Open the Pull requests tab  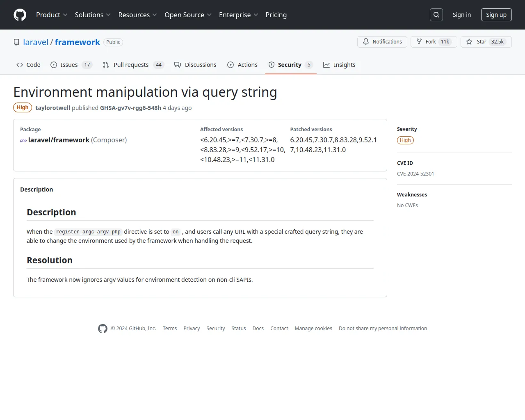point(133,65)
